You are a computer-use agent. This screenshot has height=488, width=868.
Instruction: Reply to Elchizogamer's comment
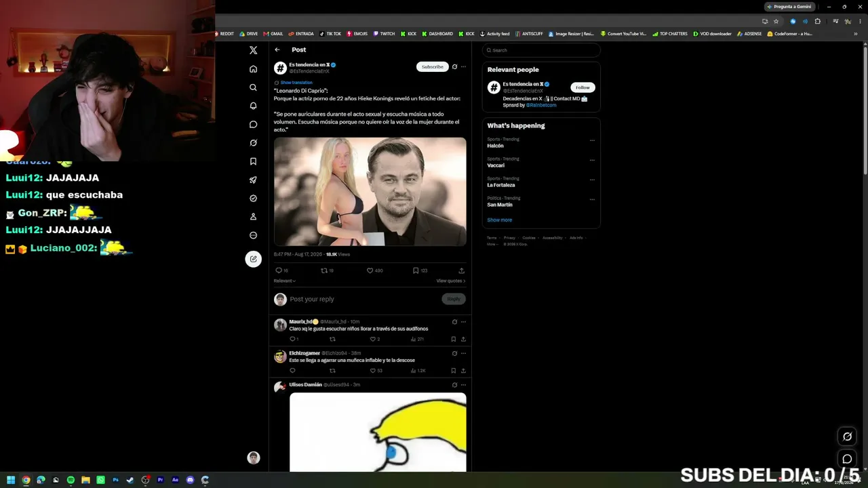point(293,371)
